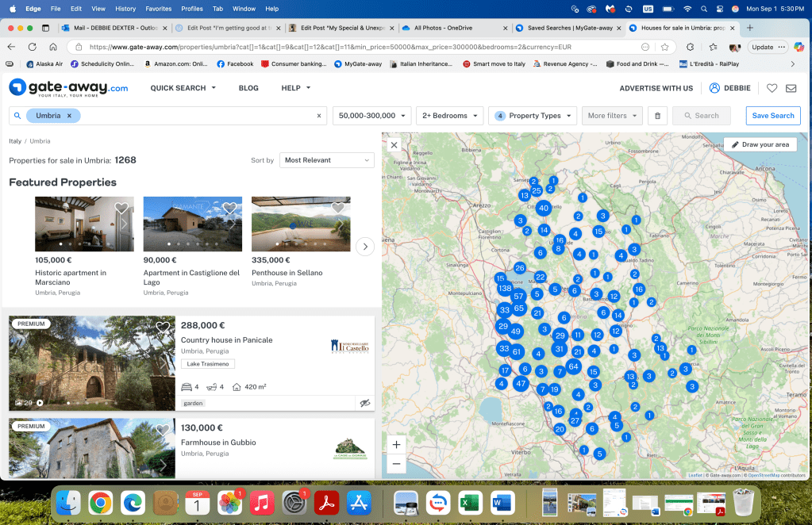812x525 pixels.
Task: Open saved favorites heart icon in header
Action: click(772, 88)
